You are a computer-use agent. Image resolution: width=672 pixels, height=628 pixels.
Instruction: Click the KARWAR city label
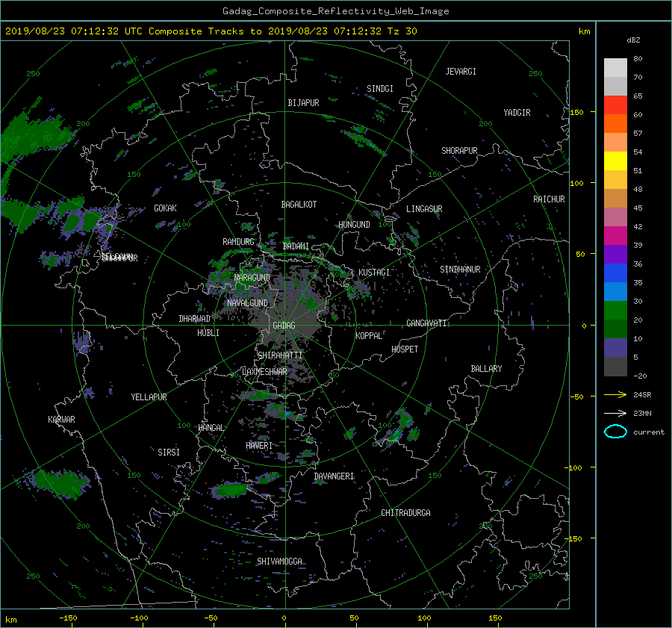click(x=61, y=420)
